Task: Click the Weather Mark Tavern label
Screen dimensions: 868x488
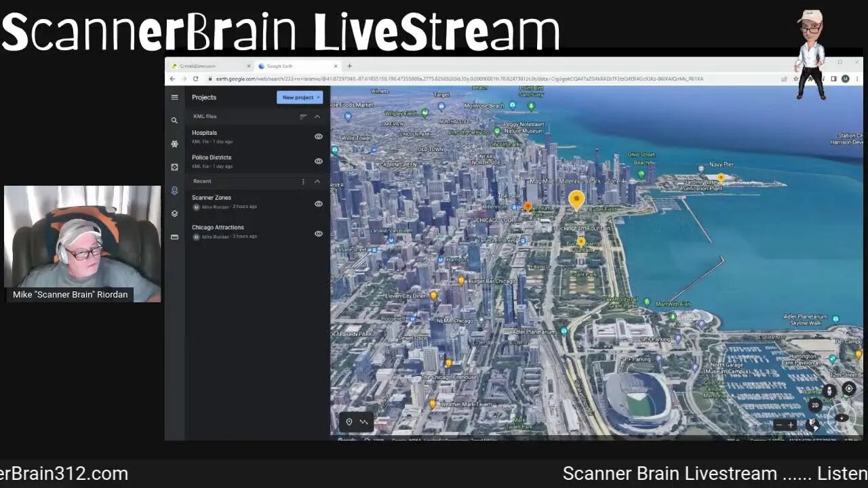Action: [466, 405]
